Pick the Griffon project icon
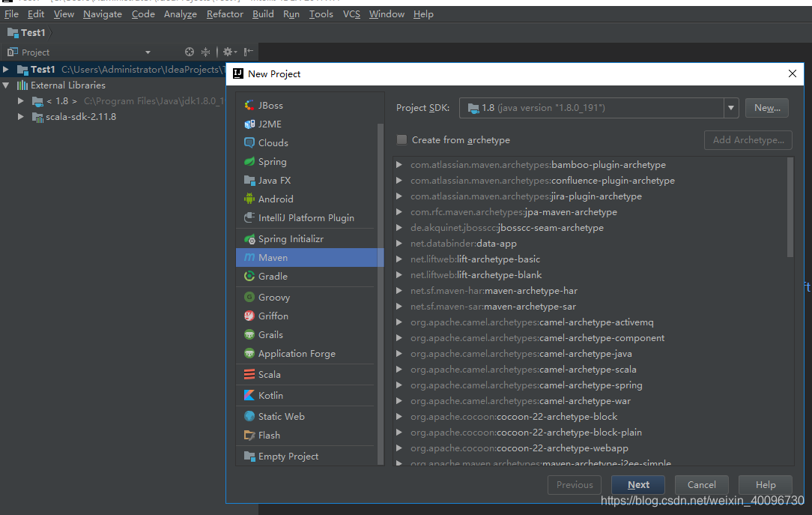Image resolution: width=812 pixels, height=515 pixels. (x=249, y=316)
